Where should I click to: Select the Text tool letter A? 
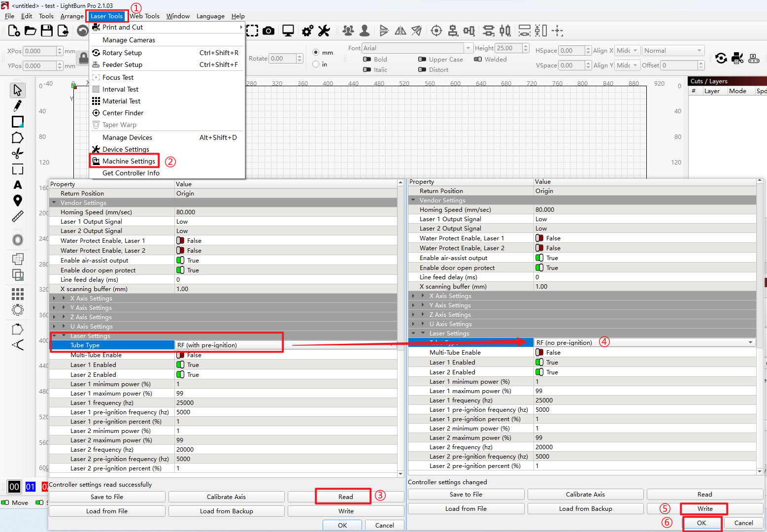18,185
